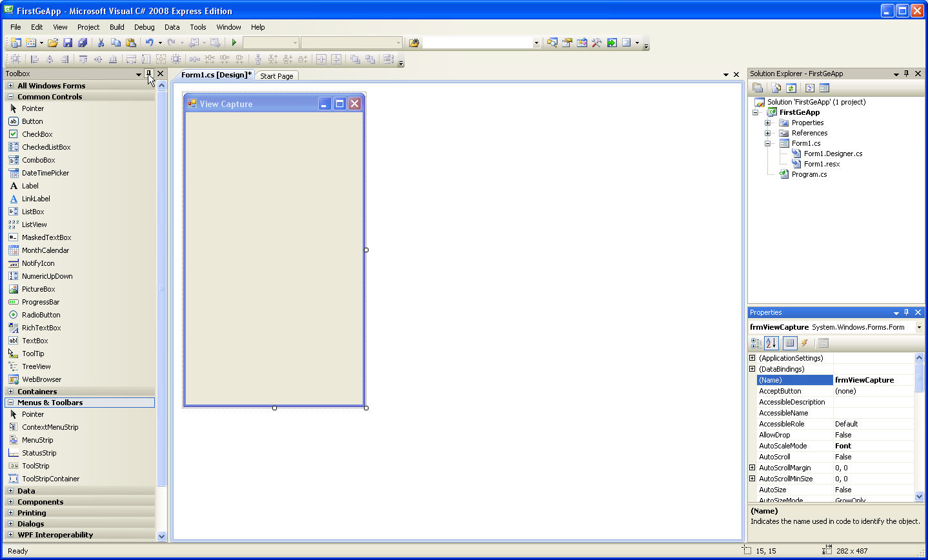Expand the Containers toolbox group
The height and width of the screenshot is (560, 928).
click(x=10, y=392)
